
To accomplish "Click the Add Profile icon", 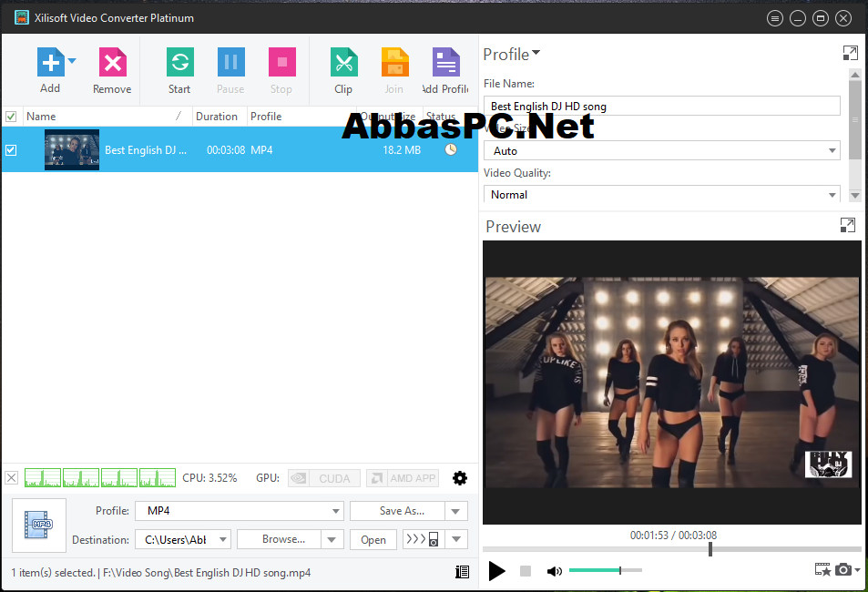I will [x=445, y=62].
